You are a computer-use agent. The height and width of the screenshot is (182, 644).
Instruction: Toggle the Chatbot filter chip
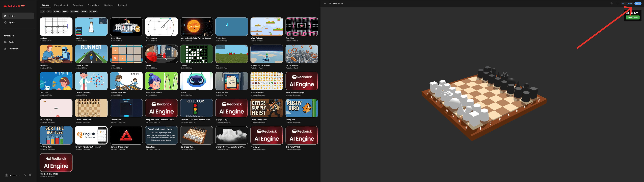pos(74,12)
